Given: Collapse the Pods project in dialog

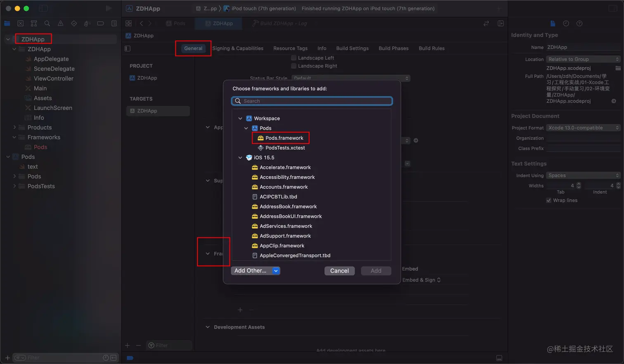Looking at the screenshot, I should (246, 128).
